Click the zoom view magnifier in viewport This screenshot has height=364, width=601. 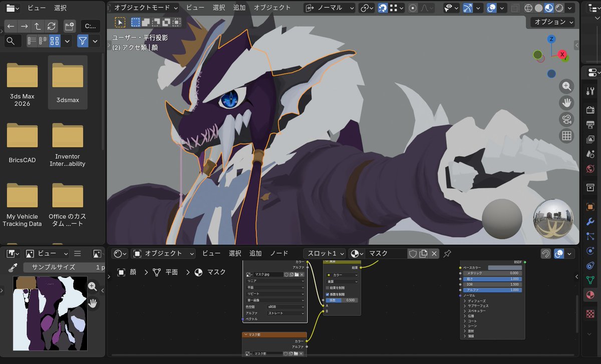coord(566,86)
